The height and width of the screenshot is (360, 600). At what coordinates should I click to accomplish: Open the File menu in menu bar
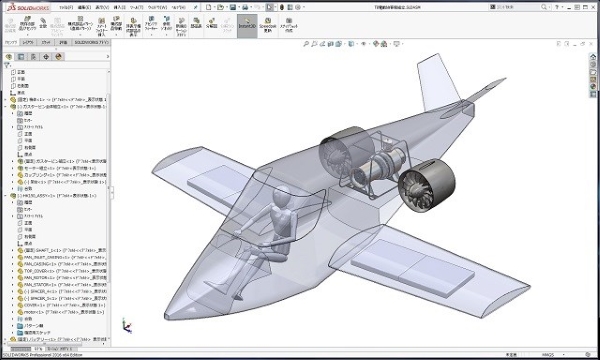click(x=65, y=7)
